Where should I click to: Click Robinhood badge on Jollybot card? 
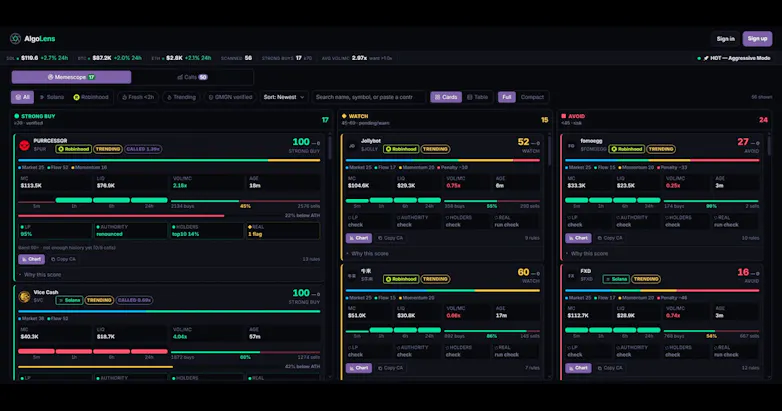[x=401, y=149]
